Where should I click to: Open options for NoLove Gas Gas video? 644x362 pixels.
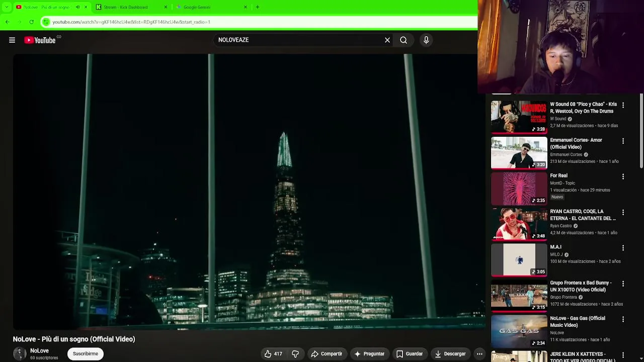tap(623, 319)
